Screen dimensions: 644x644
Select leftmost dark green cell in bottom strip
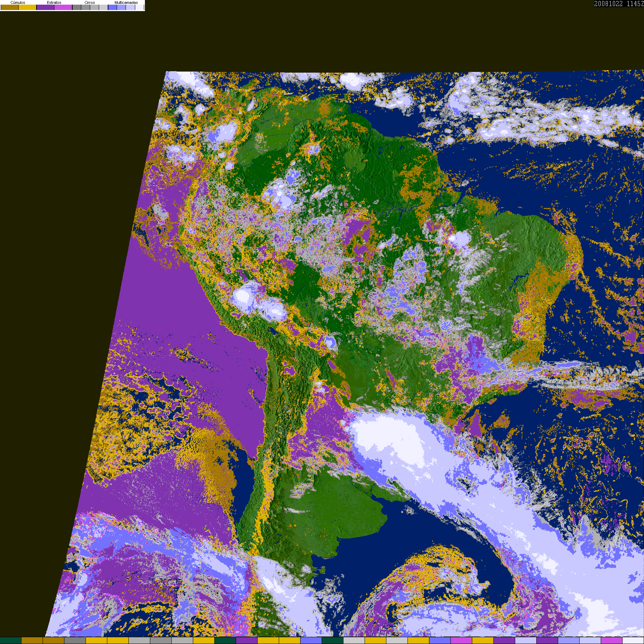[11, 640]
